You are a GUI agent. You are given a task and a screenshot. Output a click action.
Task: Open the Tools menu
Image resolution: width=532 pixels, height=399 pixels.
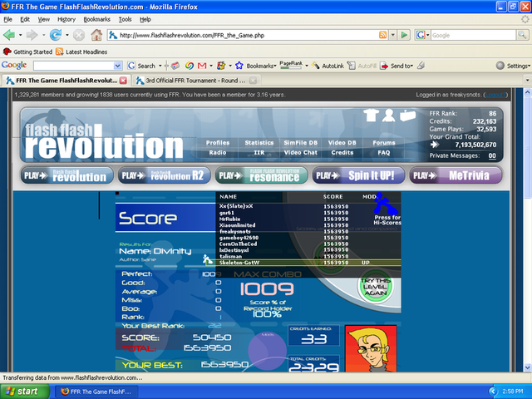coord(125,19)
